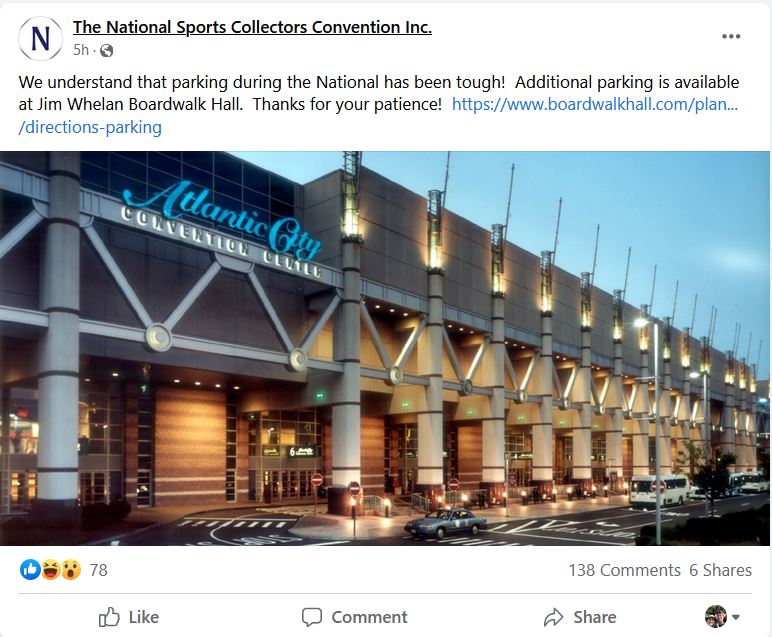Viewport: 772px width, 637px height.
Task: Click the curved arrow Share icon
Action: 553,617
